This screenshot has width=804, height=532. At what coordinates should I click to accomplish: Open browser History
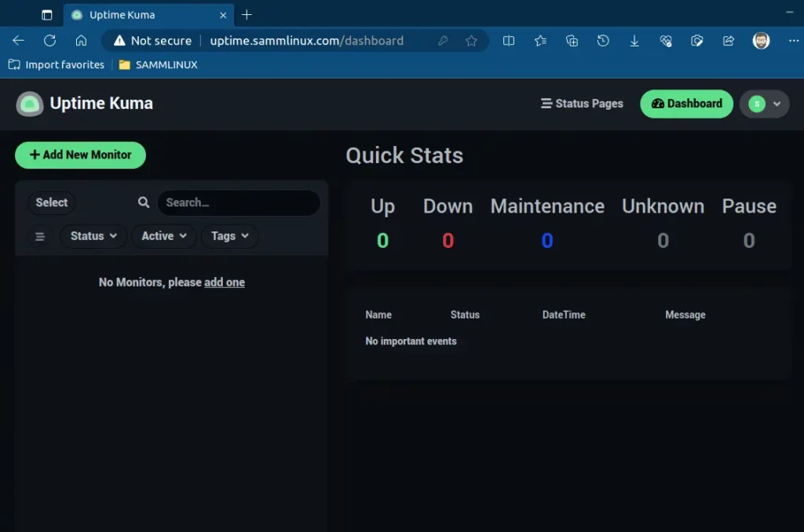click(x=603, y=41)
